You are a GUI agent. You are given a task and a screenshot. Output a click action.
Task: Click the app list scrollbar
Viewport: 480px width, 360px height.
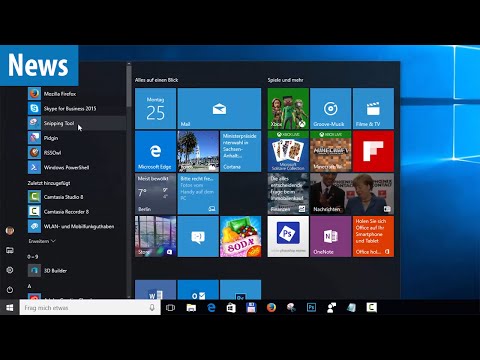click(129, 87)
